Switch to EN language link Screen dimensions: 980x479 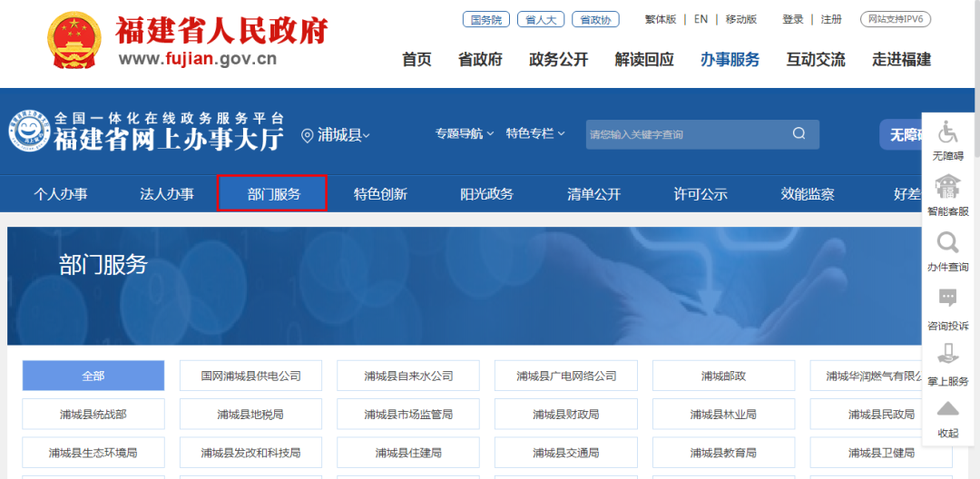pyautogui.click(x=701, y=19)
